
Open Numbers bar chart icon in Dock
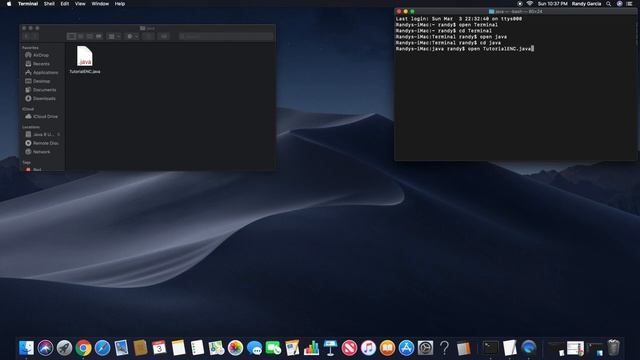pos(311,348)
